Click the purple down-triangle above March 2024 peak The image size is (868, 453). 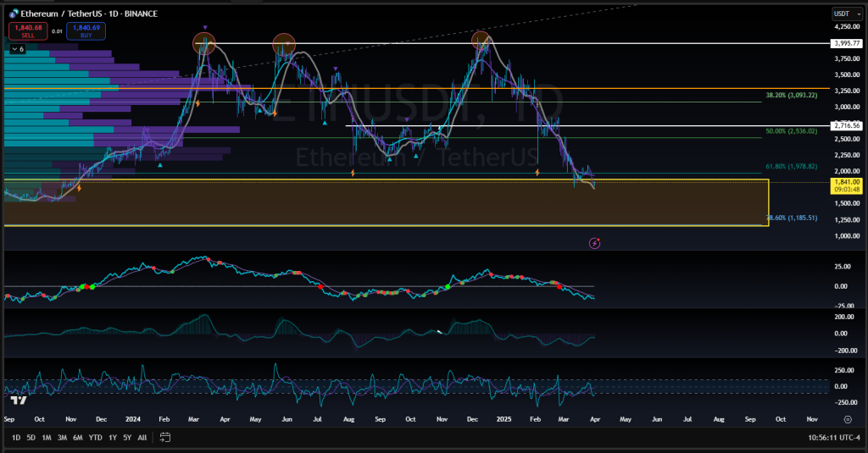coord(205,27)
